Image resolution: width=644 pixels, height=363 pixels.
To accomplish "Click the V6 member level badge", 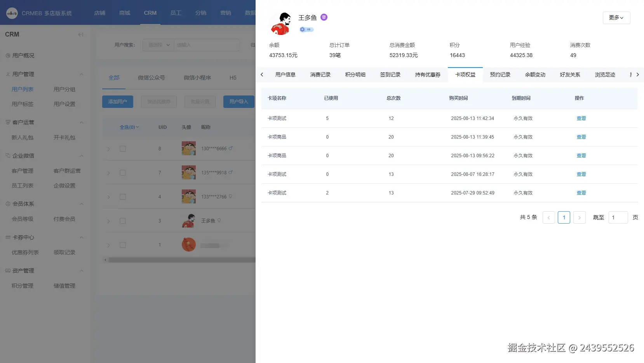I will click(x=306, y=30).
